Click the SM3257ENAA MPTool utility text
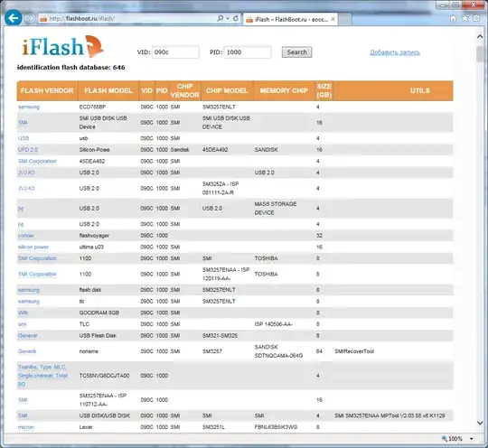Image resolution: width=488 pixels, height=448 pixels. 389,415
